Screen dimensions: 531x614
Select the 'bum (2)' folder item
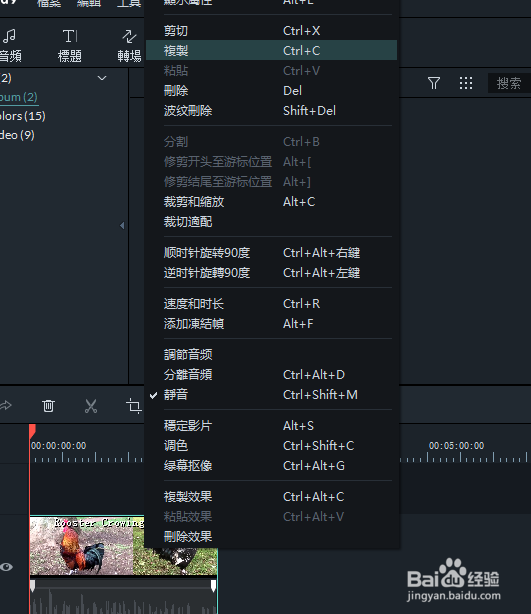tap(19, 97)
